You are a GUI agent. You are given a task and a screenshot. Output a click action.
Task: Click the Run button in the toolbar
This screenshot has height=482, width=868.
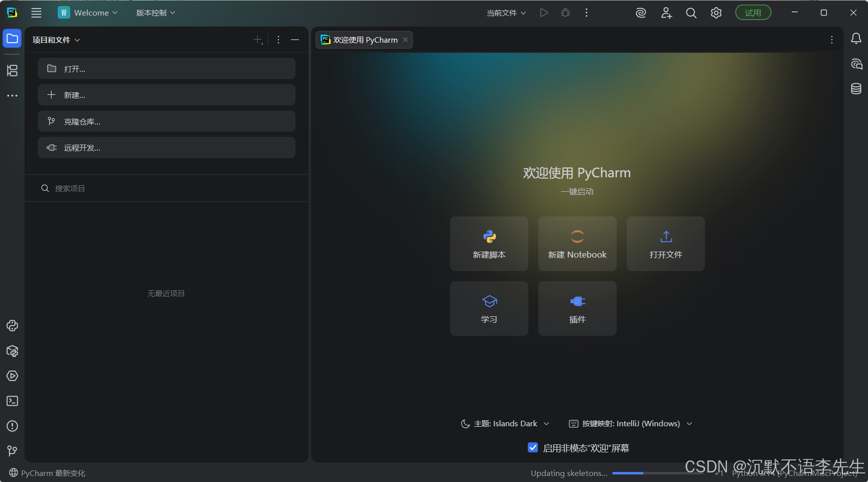(x=544, y=13)
